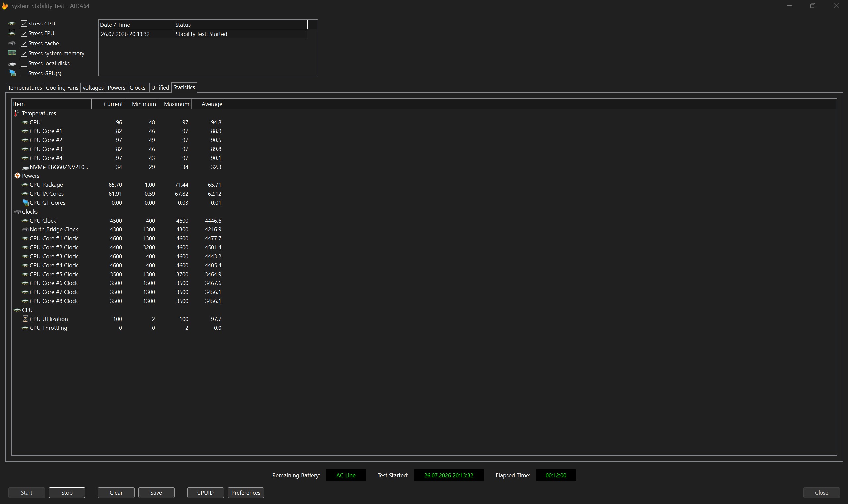
Task: Click the NVMe KBG60ZNV2T0 drive icon
Action: [x=25, y=168]
